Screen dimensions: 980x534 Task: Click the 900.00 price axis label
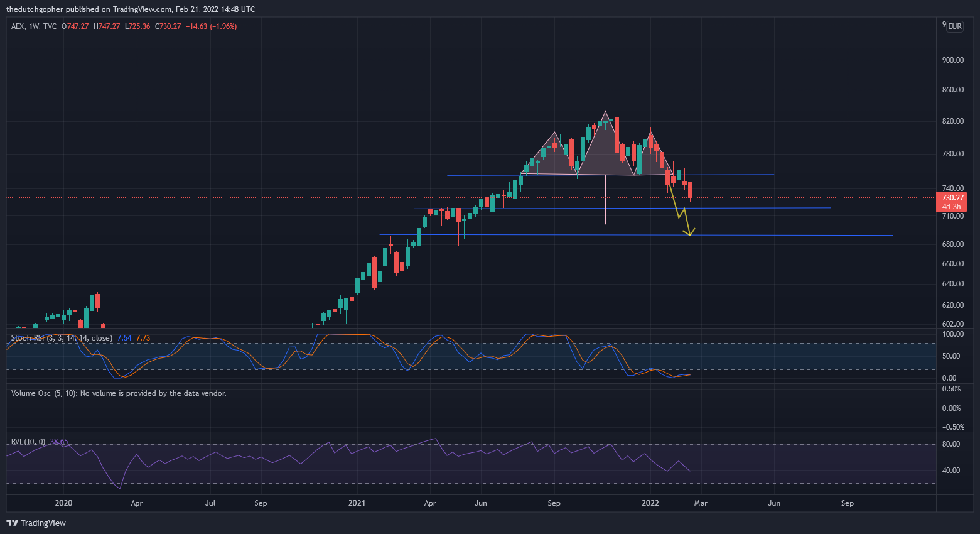tap(953, 60)
